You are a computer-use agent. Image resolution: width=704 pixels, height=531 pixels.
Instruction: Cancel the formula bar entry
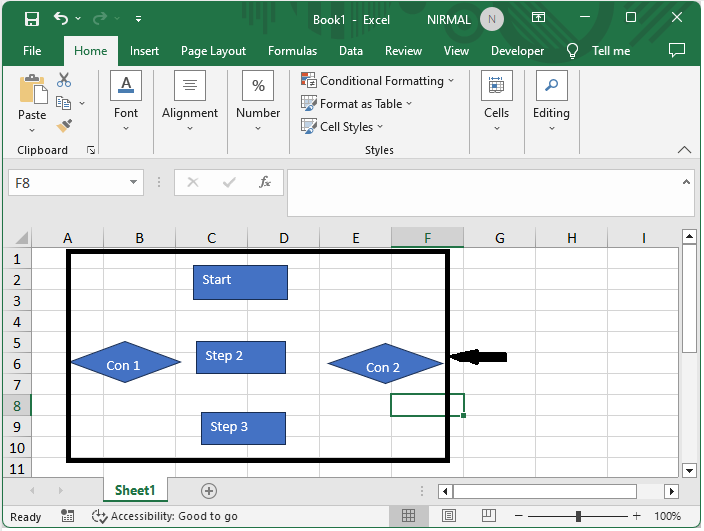[x=193, y=182]
